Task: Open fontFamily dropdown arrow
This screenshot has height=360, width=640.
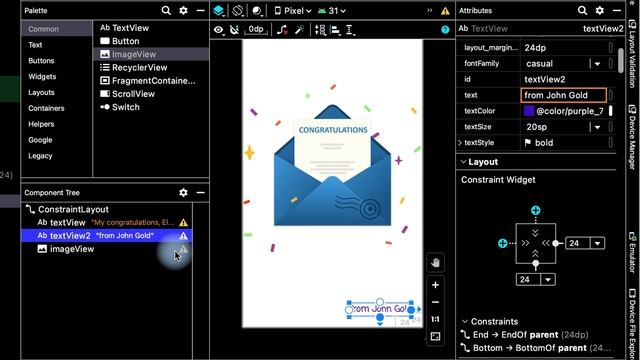Action: pyautogui.click(x=598, y=64)
